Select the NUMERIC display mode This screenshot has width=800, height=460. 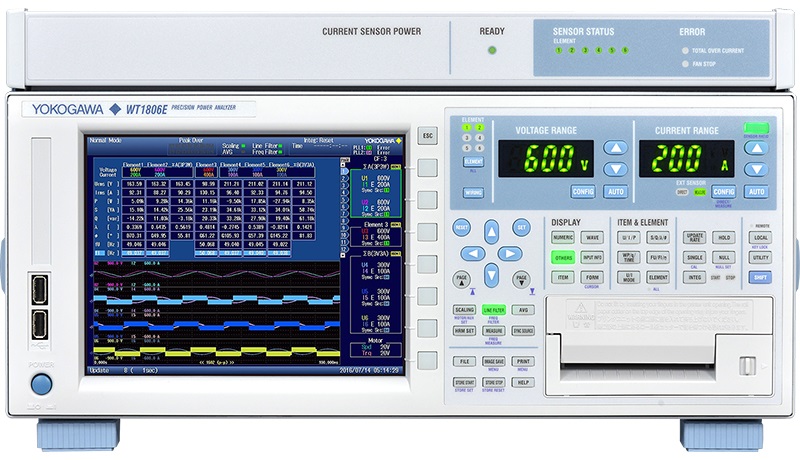click(x=563, y=238)
